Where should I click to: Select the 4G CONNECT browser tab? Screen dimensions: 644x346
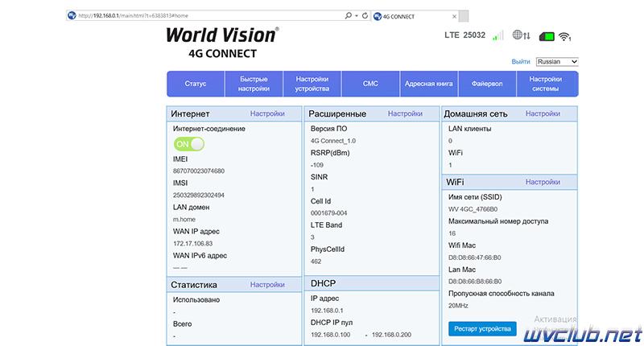pos(414,16)
